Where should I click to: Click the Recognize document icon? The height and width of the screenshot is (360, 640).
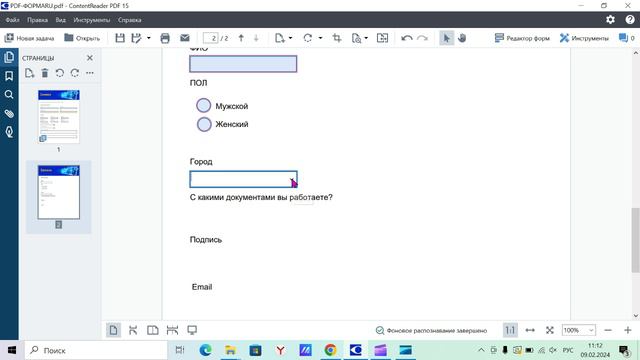coord(356,38)
